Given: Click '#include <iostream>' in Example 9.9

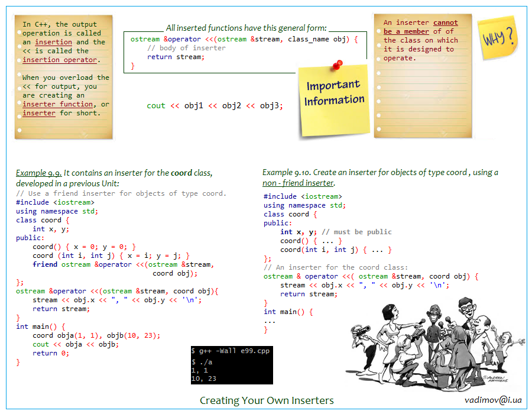Looking at the screenshot, I should (55, 202).
